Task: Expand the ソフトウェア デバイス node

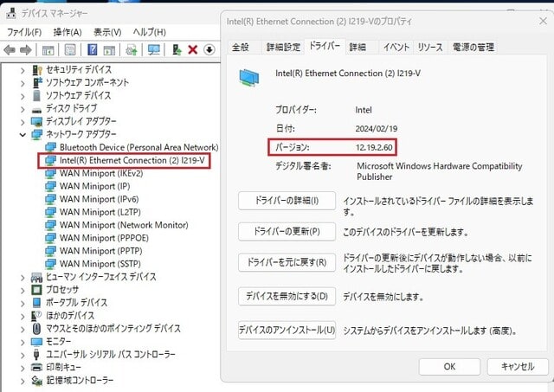Action: click(x=23, y=96)
